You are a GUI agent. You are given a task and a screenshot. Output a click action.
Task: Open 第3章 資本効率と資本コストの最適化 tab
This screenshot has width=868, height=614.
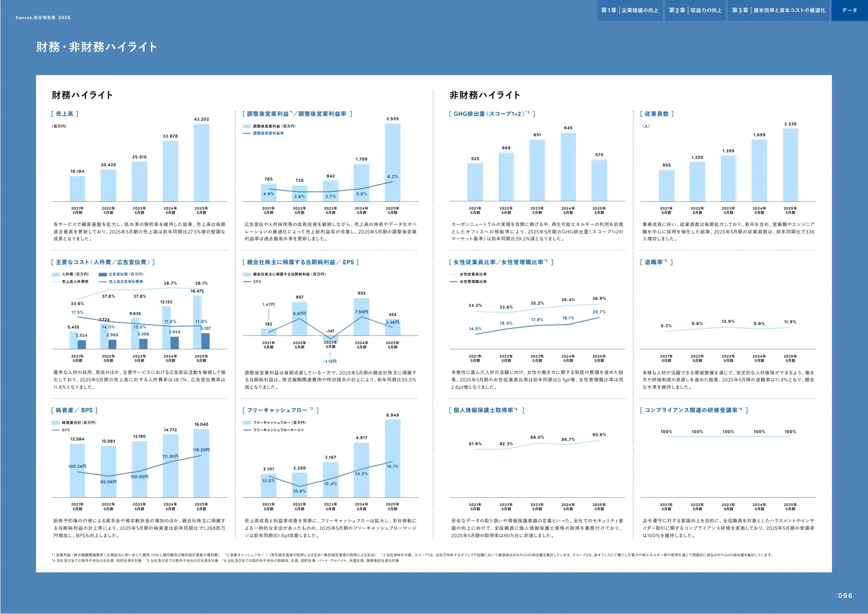coord(779,10)
